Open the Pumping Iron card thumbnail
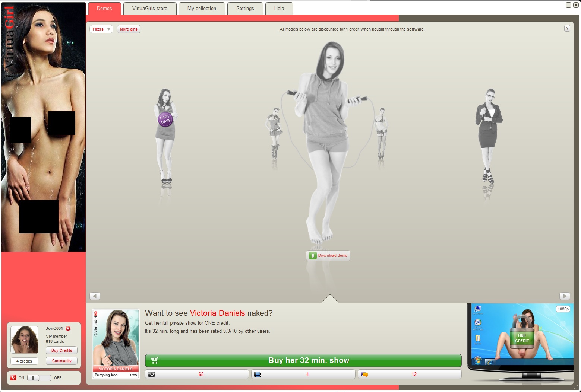Viewport: 581px width, 392px height. point(116,344)
